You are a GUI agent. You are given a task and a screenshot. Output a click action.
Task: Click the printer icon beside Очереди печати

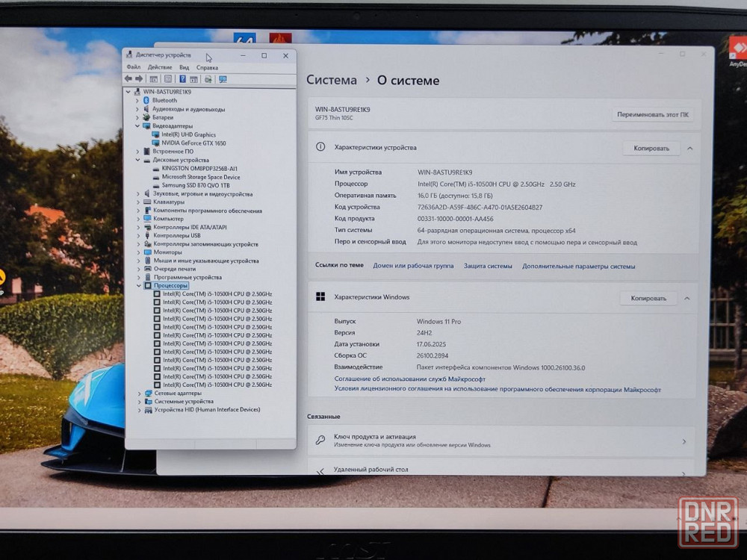pyautogui.click(x=147, y=269)
